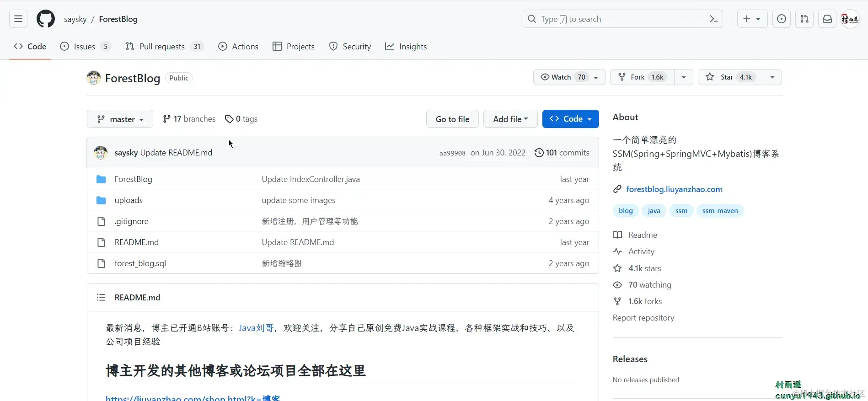Viewport: 868px width, 401px height.
Task: Open the .gitignore file name
Action: point(131,221)
